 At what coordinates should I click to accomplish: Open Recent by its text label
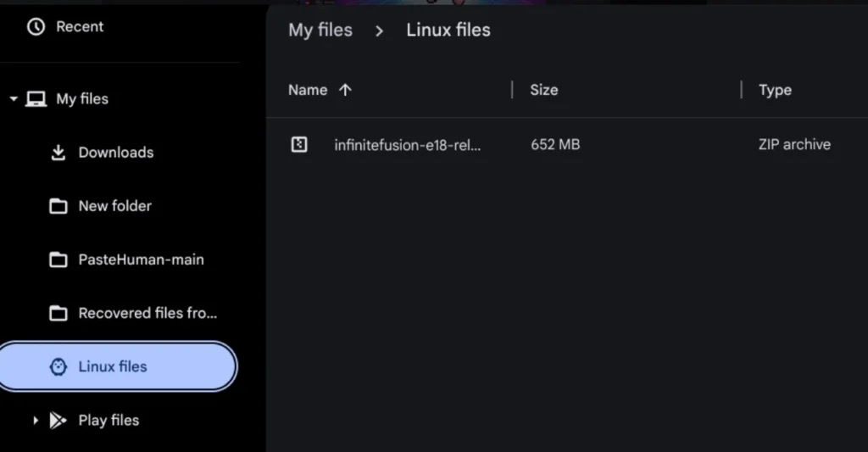(x=80, y=27)
